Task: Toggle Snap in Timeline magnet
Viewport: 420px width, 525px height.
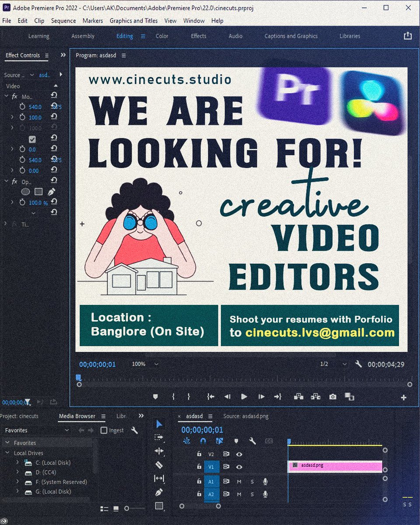Action: pos(203,441)
